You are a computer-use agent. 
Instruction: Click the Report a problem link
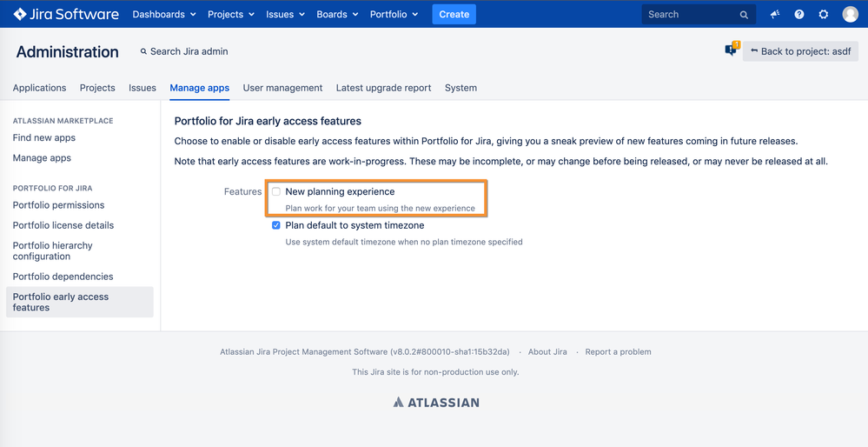pos(619,351)
